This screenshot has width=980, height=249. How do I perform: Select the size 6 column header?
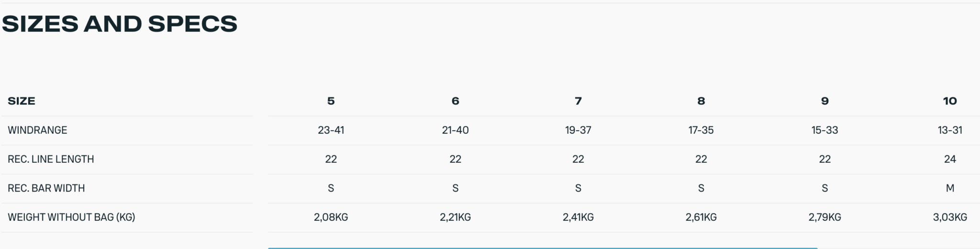pyautogui.click(x=455, y=101)
